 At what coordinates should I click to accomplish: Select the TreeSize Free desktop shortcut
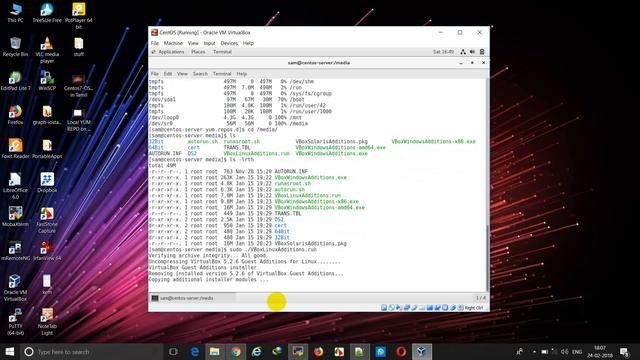tap(47, 12)
